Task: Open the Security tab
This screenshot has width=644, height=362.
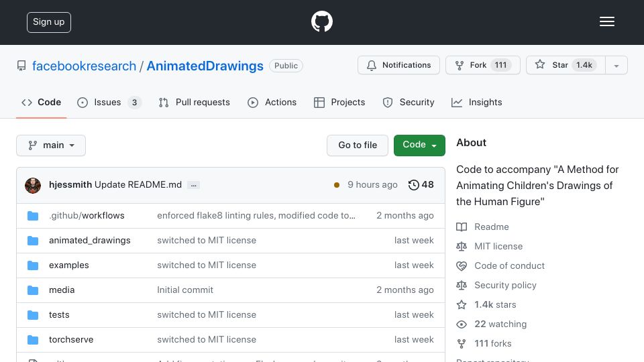Action: pos(409,102)
